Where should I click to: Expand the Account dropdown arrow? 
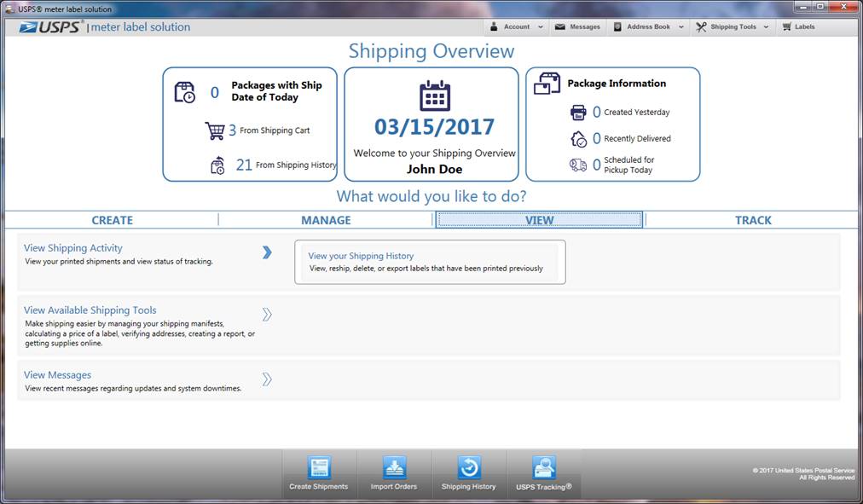click(x=541, y=27)
